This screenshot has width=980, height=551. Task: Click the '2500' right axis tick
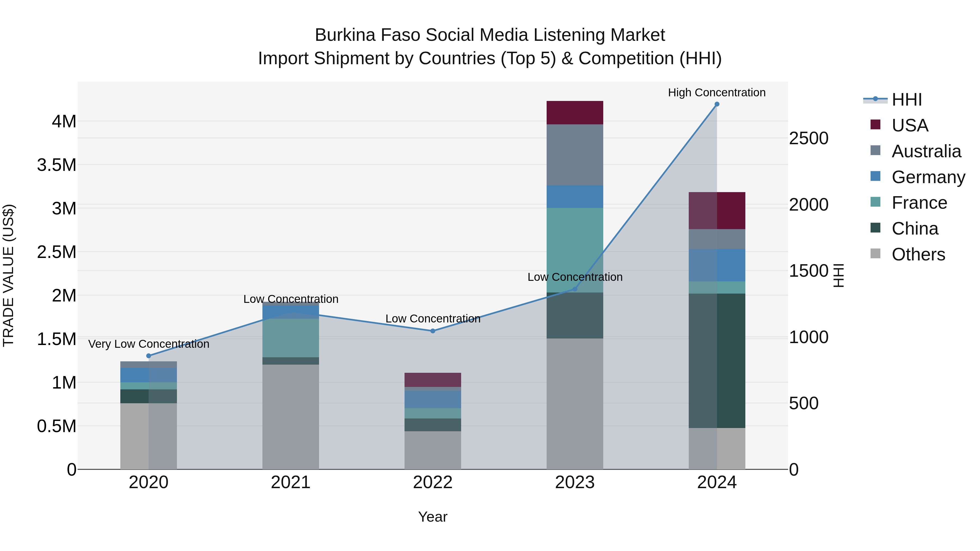click(x=809, y=138)
